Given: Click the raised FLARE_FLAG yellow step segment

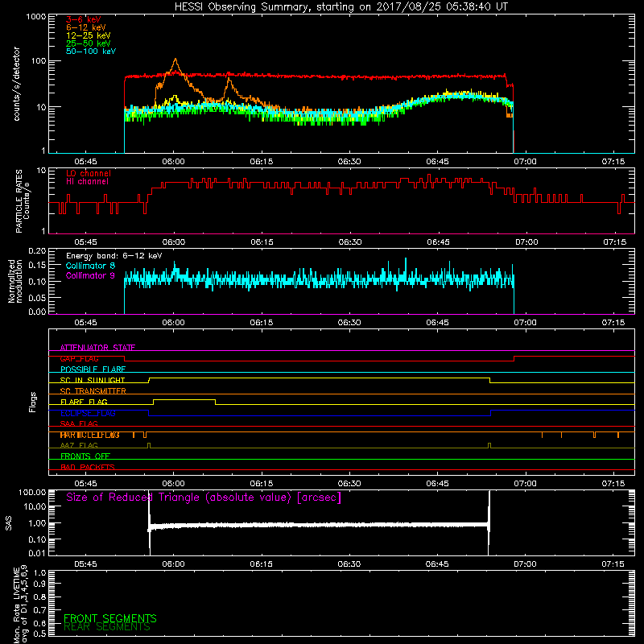Looking at the screenshot, I should coord(184,399).
